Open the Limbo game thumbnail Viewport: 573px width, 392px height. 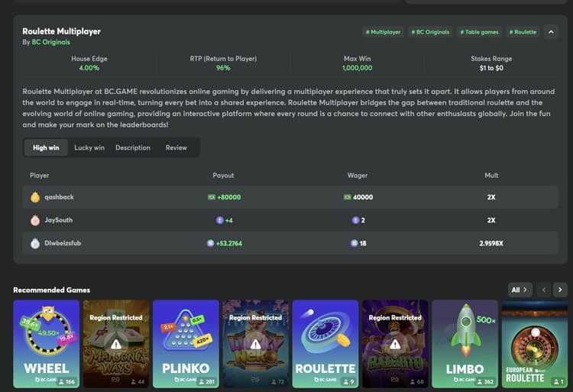point(465,342)
